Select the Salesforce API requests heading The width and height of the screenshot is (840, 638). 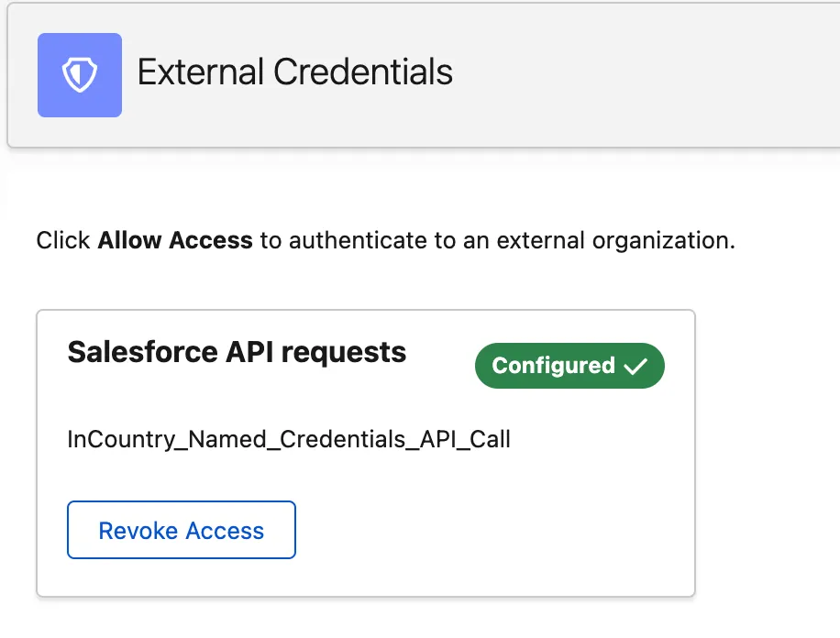[x=237, y=352]
